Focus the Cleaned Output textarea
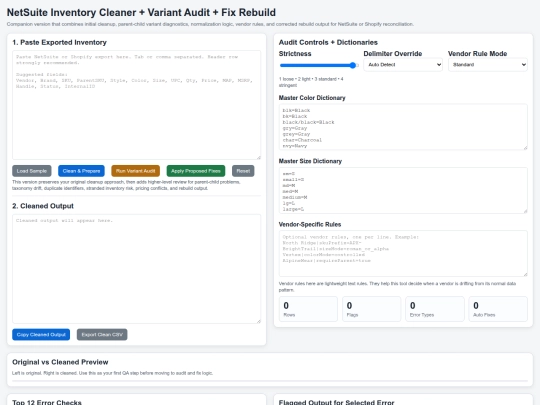The image size is (540, 405). click(136, 269)
